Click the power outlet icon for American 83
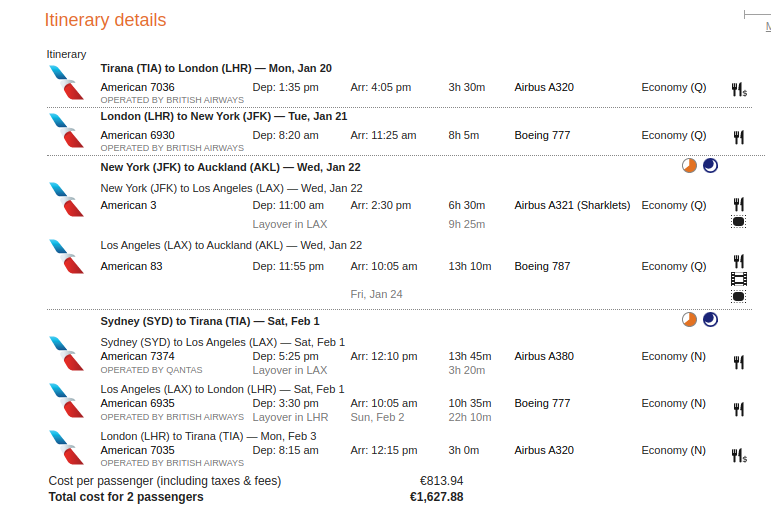 739,296
